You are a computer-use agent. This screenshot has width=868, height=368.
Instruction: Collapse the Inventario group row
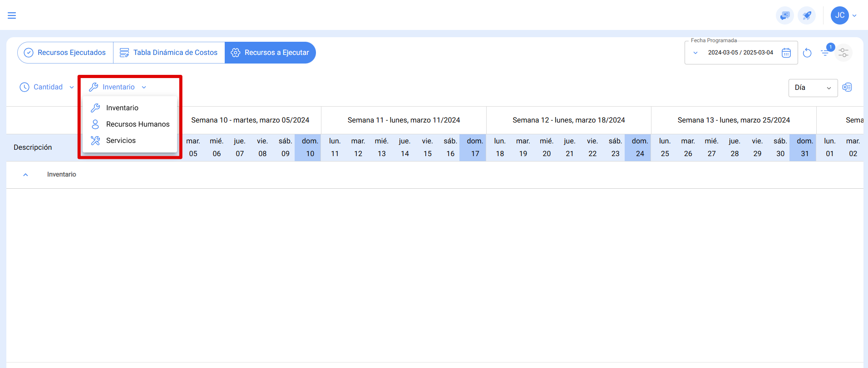25,175
